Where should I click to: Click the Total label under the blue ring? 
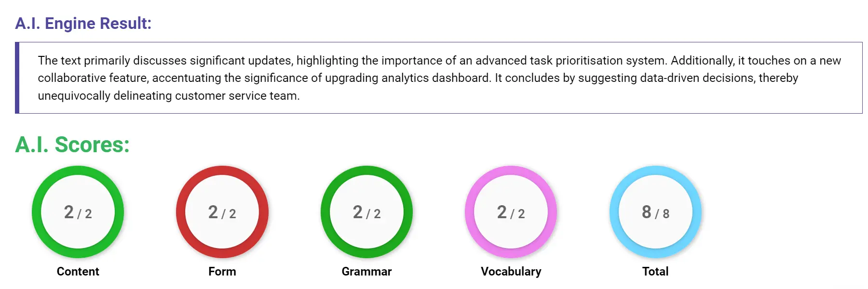[654, 271]
